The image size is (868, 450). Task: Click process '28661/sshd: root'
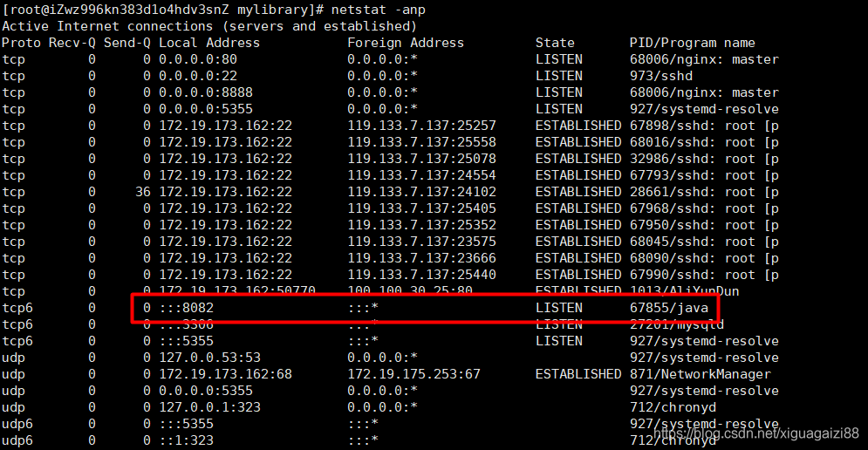coord(692,192)
